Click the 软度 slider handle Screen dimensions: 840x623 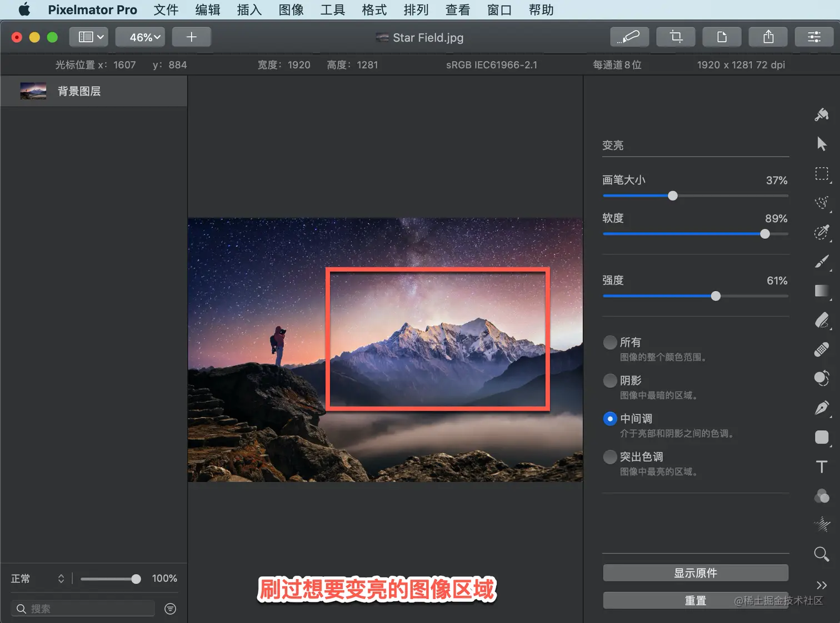tap(765, 234)
